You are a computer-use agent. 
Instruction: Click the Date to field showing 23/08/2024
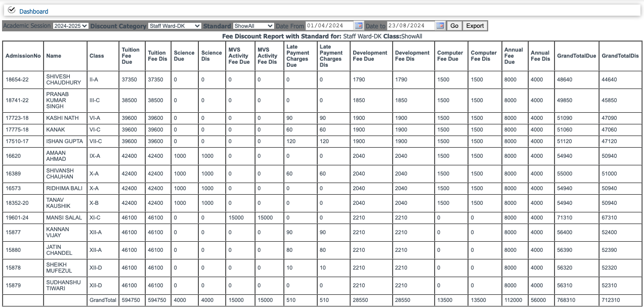411,26
